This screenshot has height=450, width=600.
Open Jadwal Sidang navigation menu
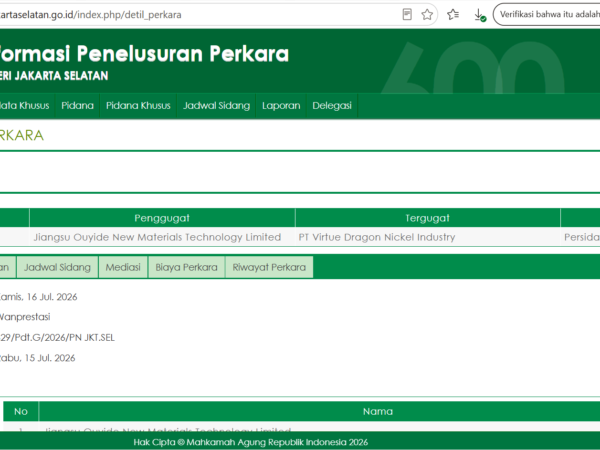pyautogui.click(x=216, y=106)
